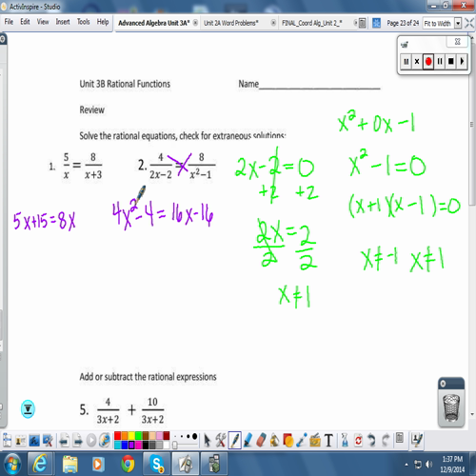Click the calculator icon near tabs
The height and width of the screenshot is (476, 476).
362,23
